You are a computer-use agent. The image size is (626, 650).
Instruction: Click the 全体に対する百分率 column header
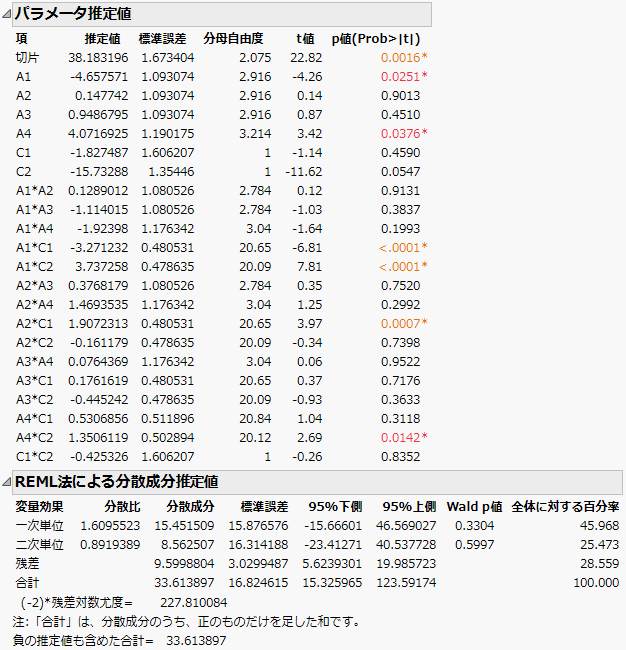click(565, 507)
